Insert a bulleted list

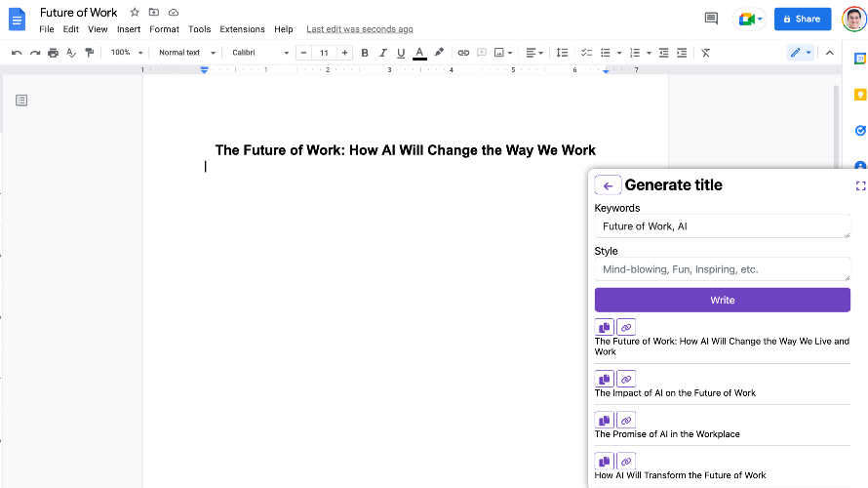pyautogui.click(x=605, y=53)
